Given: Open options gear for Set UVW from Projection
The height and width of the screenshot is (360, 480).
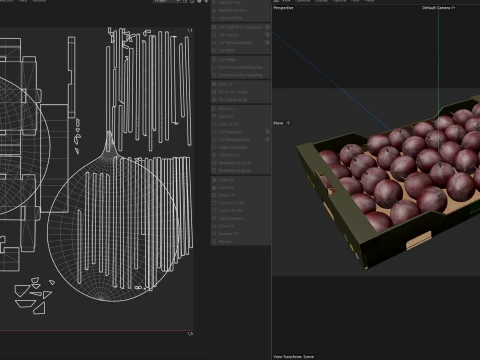Looking at the screenshot, I should [x=267, y=27].
